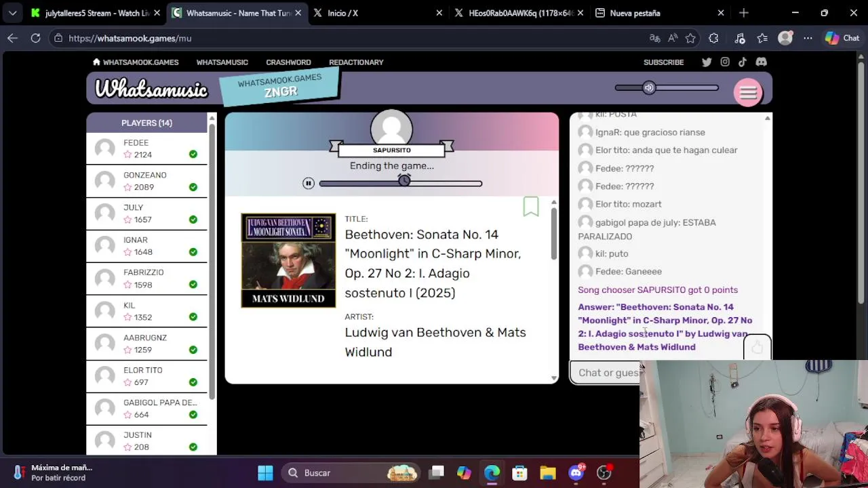Adjust the volume slider in the header

click(x=667, y=87)
